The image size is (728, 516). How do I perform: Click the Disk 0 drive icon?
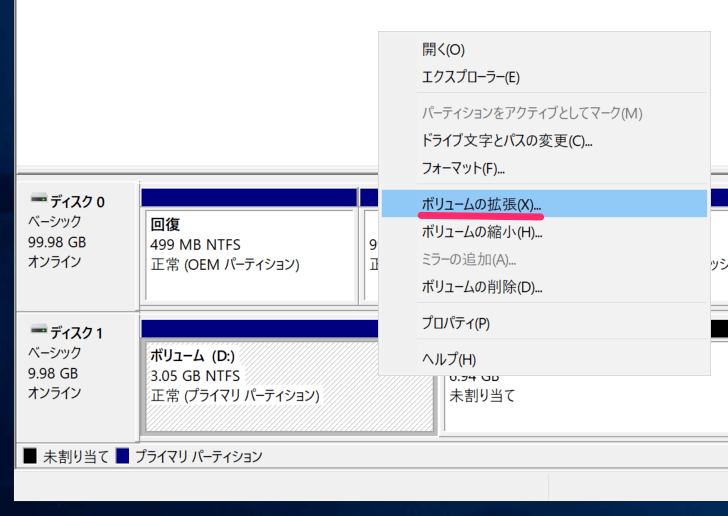(x=40, y=201)
